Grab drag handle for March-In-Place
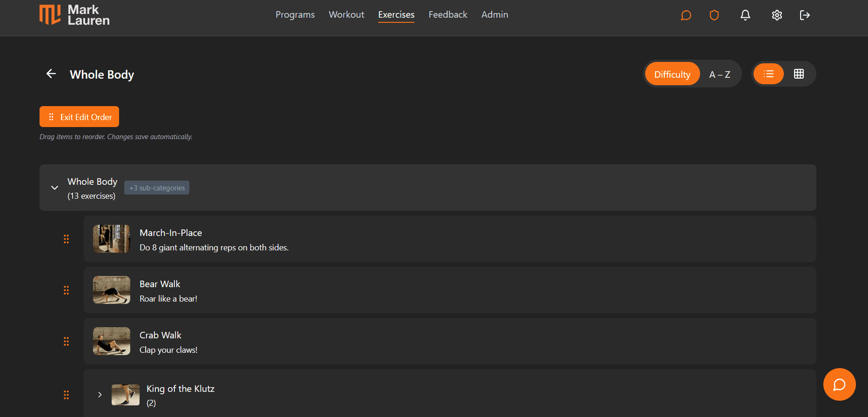Viewport: 868px width, 417px height. pyautogui.click(x=66, y=239)
